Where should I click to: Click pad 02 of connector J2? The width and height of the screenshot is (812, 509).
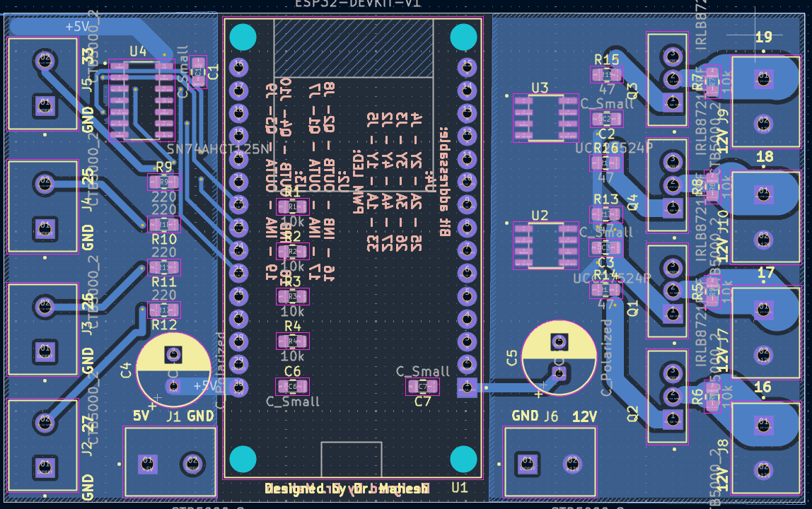45,423
